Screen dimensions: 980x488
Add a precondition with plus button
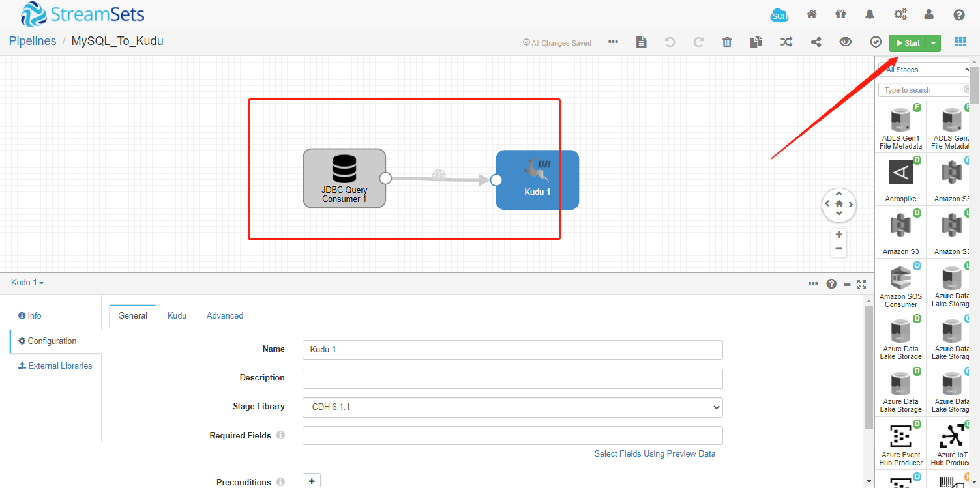point(312,481)
